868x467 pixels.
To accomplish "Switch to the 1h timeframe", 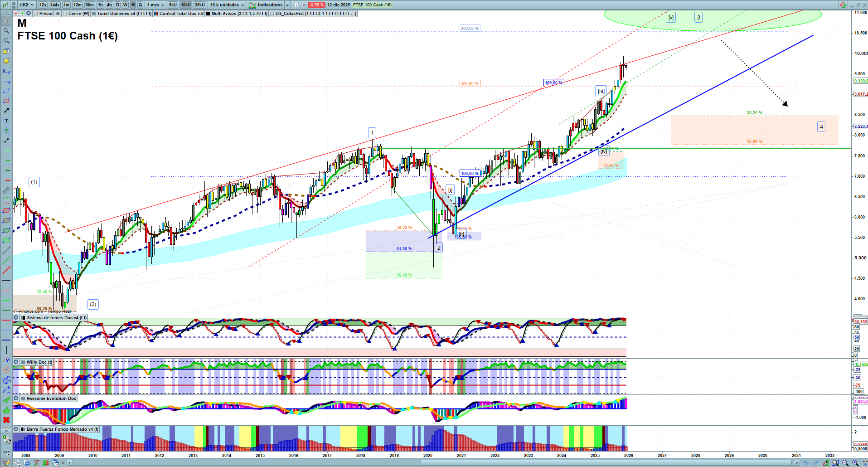I will pos(100,5).
